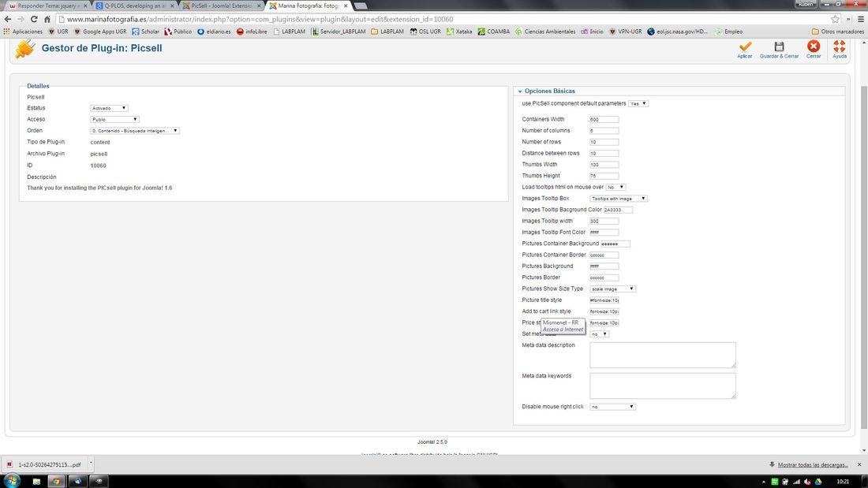Click the network signal tray icon
This screenshot has width=868, height=488.
click(797, 482)
